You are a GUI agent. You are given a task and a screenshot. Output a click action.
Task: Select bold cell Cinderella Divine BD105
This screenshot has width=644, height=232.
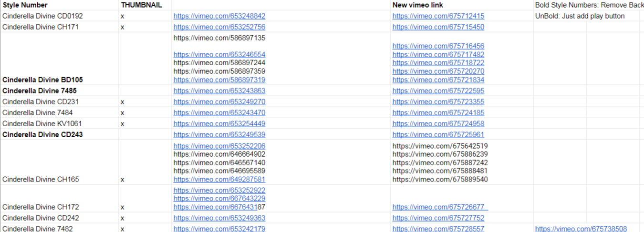[60, 59]
